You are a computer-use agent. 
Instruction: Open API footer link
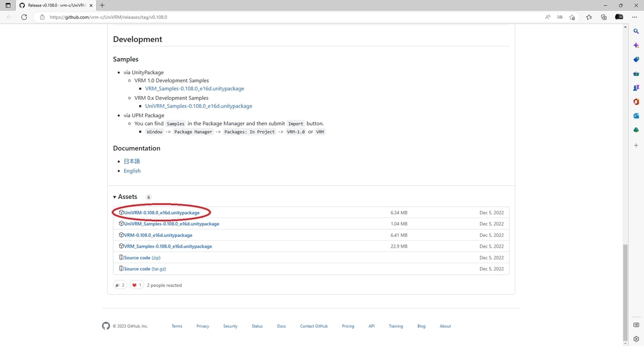[371, 326]
